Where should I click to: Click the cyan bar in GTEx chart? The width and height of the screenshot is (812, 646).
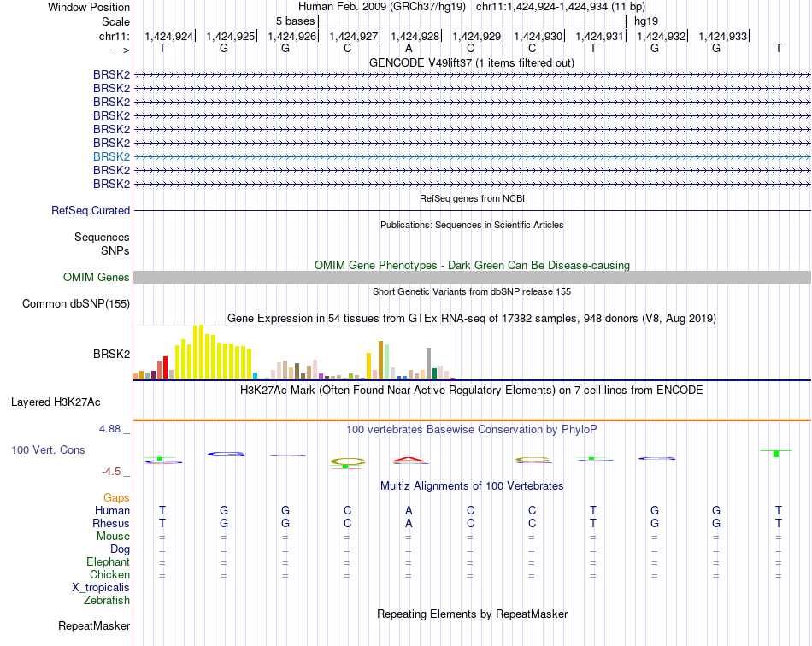pos(255,376)
